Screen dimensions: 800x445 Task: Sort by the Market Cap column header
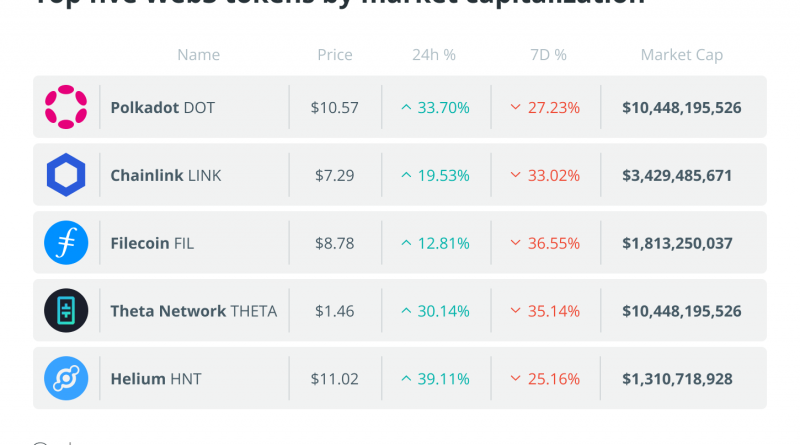click(x=681, y=55)
